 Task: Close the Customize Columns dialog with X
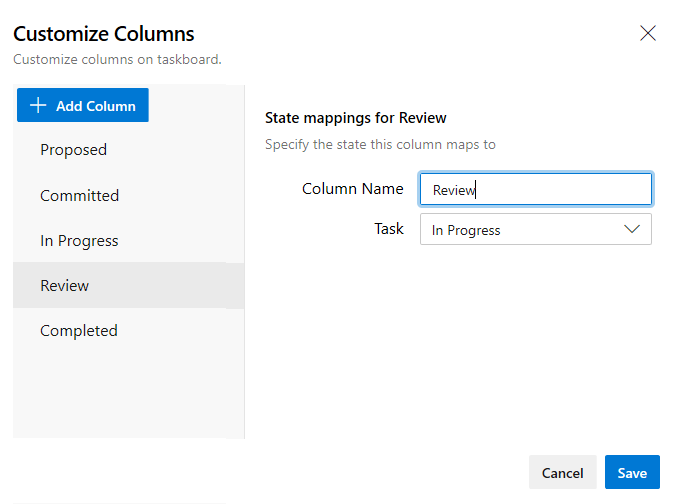pyautogui.click(x=648, y=33)
